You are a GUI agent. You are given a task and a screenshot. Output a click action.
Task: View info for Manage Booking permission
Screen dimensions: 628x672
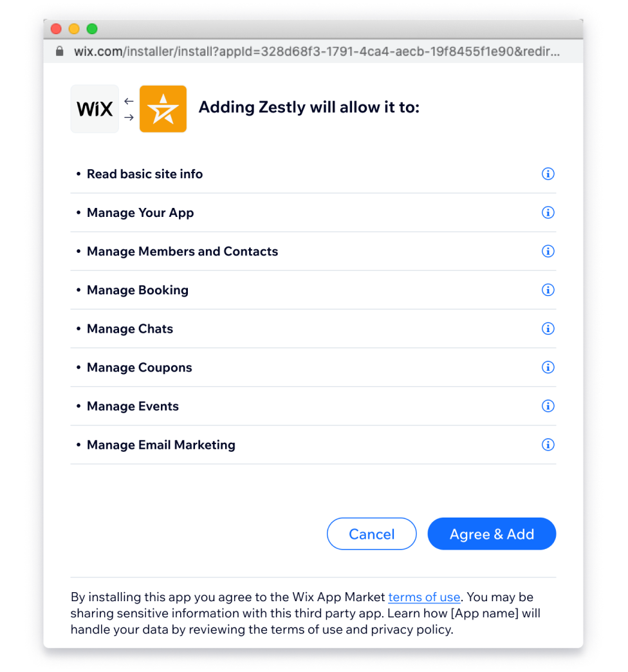click(548, 290)
